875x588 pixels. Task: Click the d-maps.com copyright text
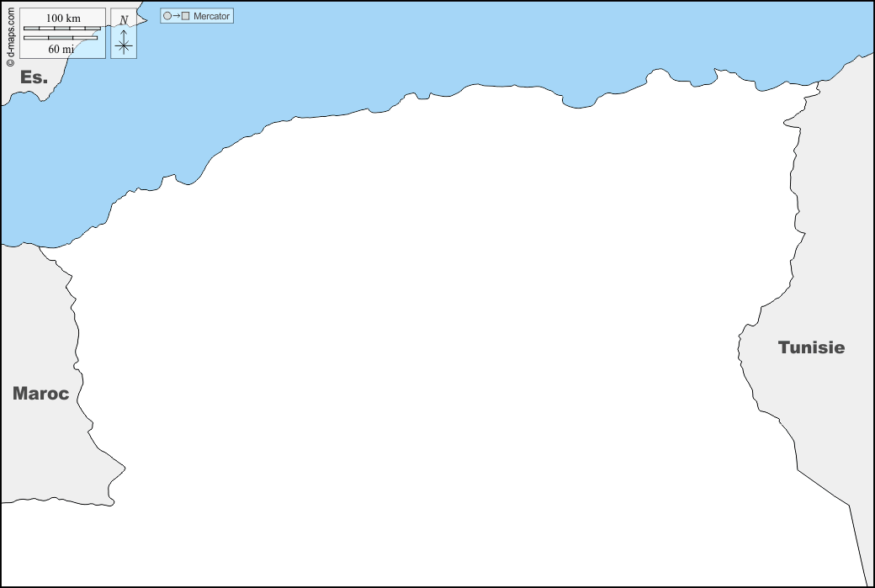click(x=10, y=35)
